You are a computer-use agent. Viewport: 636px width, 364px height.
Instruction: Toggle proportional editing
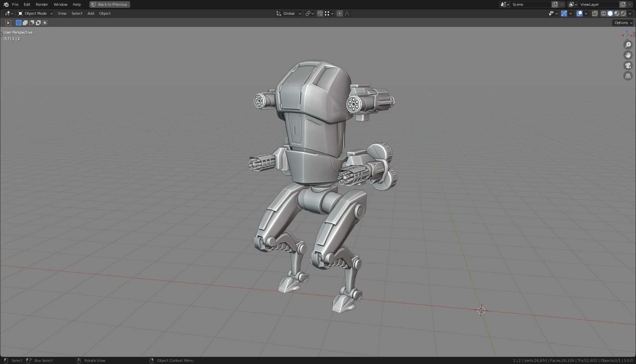click(339, 13)
